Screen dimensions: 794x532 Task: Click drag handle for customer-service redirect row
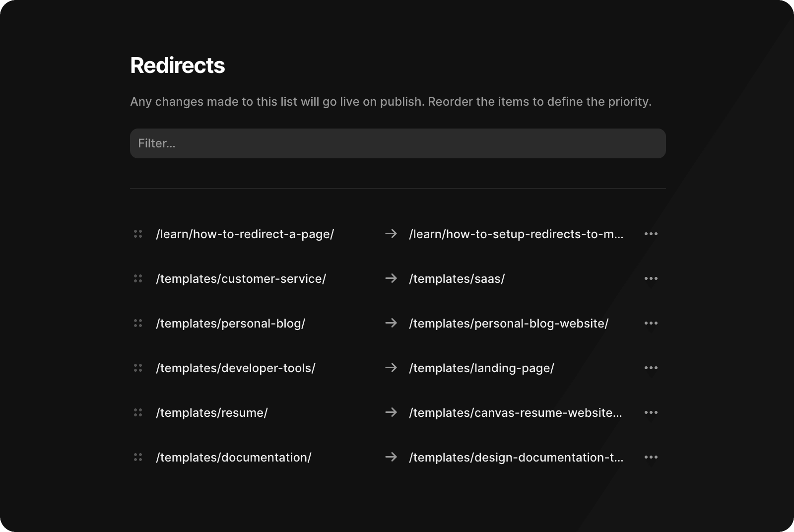click(x=138, y=278)
